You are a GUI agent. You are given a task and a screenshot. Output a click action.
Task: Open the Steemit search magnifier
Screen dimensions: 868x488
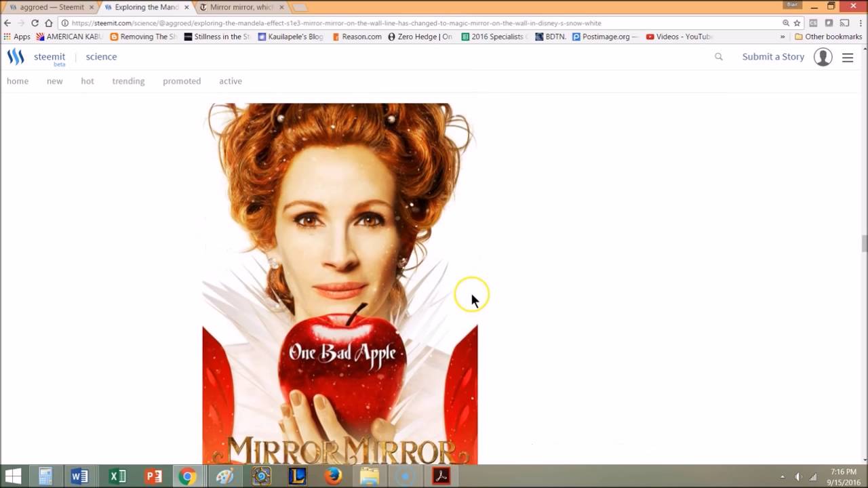click(x=719, y=57)
